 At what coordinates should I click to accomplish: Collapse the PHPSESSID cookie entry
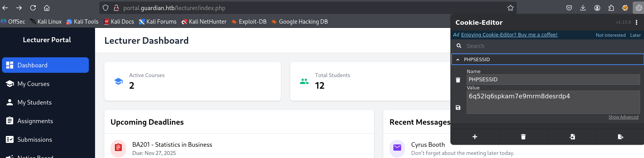[458, 60]
